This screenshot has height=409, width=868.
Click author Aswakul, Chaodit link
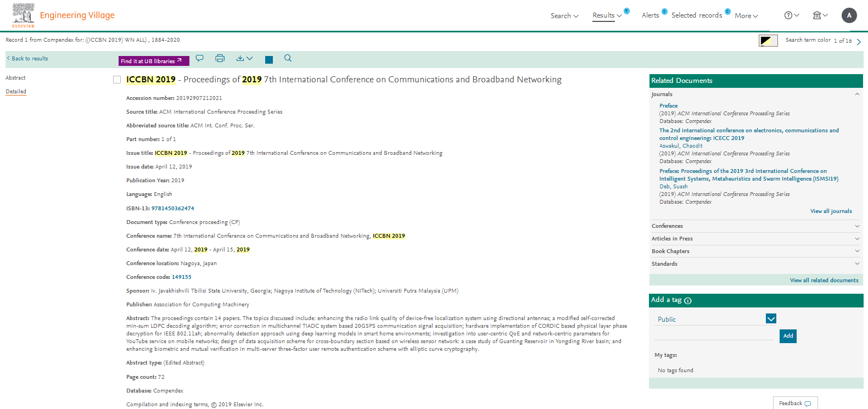tap(681, 146)
